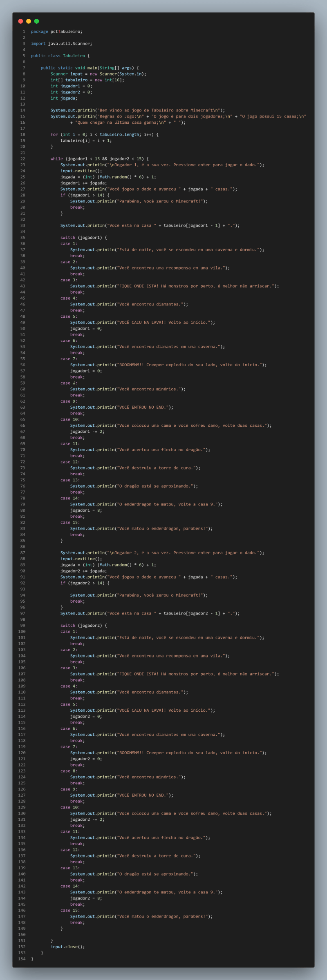The height and width of the screenshot is (980, 327).
Task: Click the line printing tabuleiro[jogador2 - 1]
Action: (x=150, y=613)
